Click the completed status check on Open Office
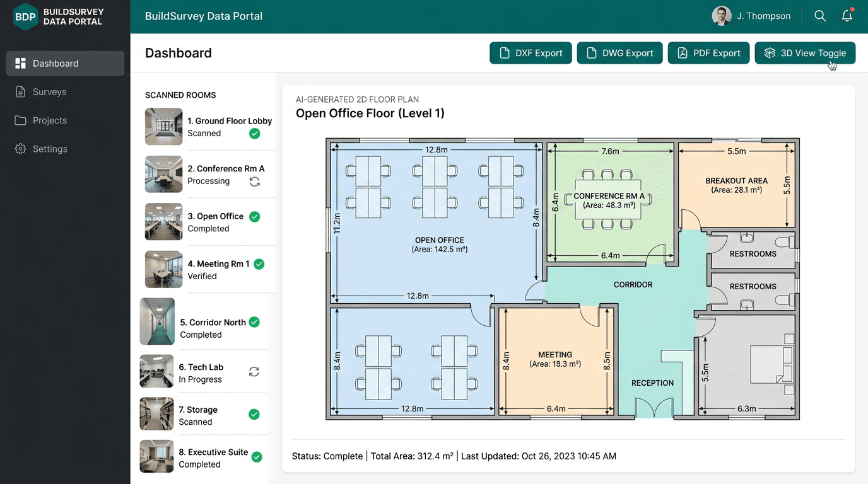This screenshot has width=868, height=484. [254, 216]
